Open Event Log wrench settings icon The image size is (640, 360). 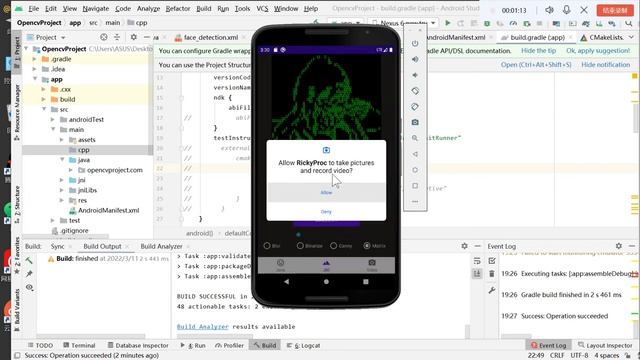[492, 290]
